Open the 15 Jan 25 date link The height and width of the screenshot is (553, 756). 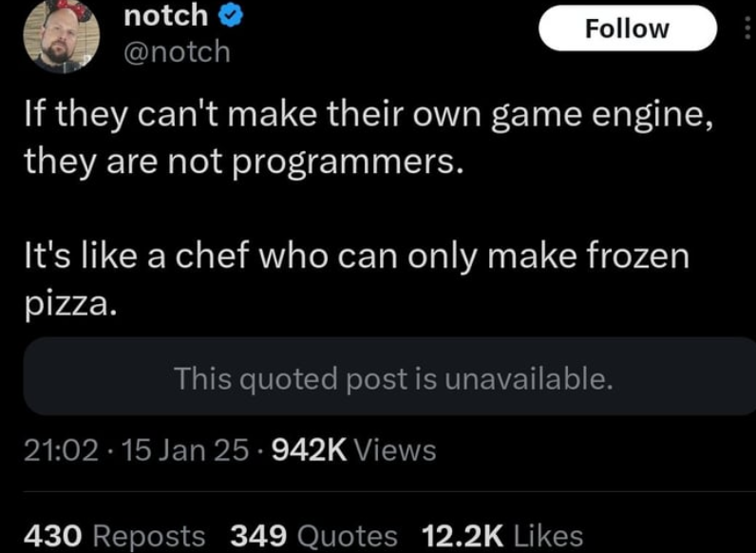pos(186,450)
